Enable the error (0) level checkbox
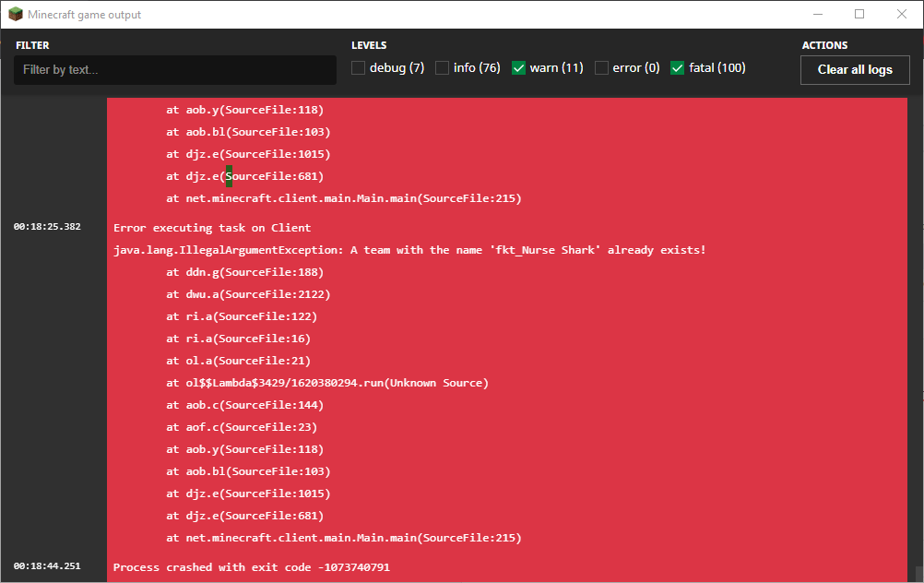The image size is (924, 583). 601,67
